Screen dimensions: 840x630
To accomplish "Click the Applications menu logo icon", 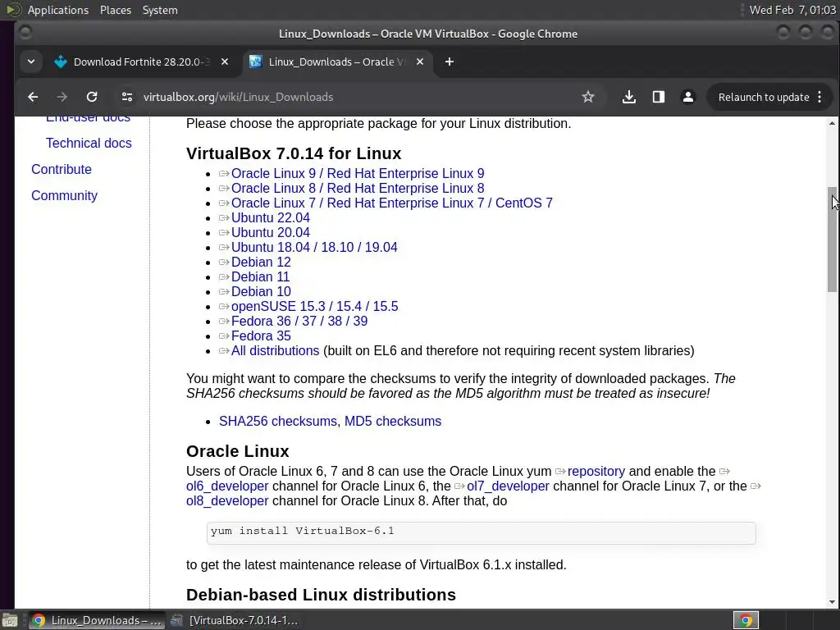I will tap(14, 10).
